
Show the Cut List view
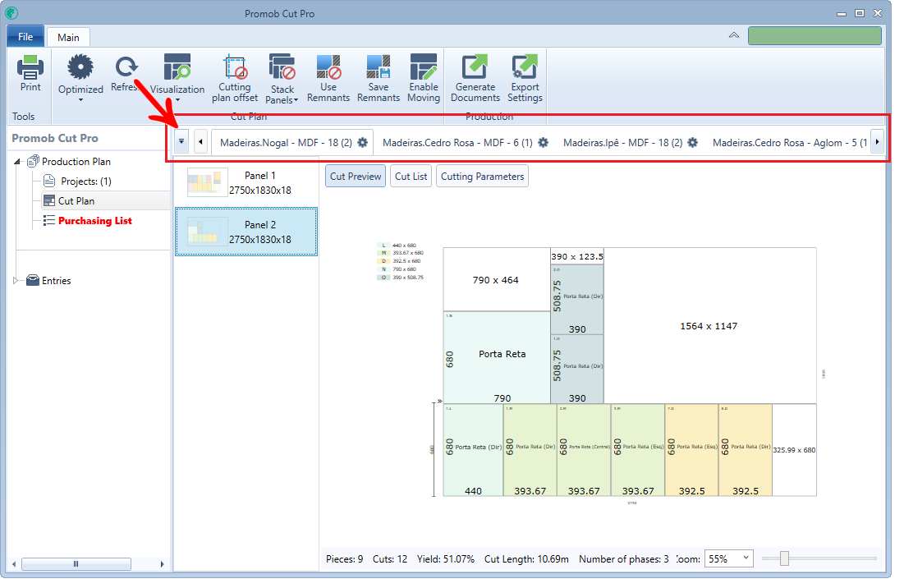[x=411, y=177]
